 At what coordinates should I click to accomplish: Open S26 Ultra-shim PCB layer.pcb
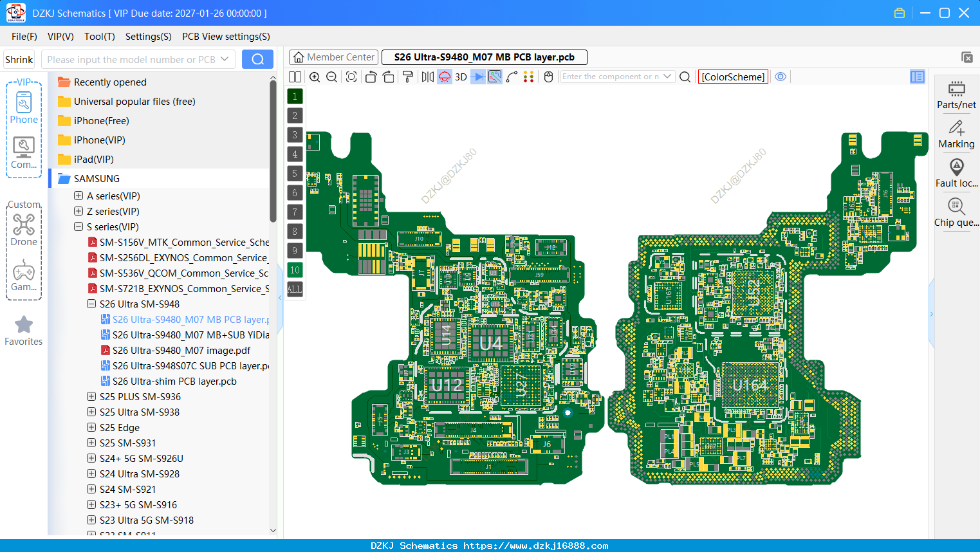(174, 381)
